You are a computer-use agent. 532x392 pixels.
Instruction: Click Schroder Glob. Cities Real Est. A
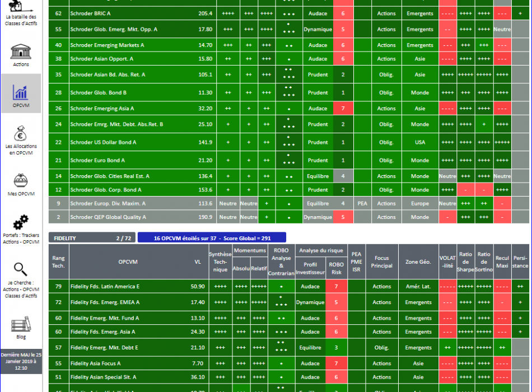coord(110,176)
